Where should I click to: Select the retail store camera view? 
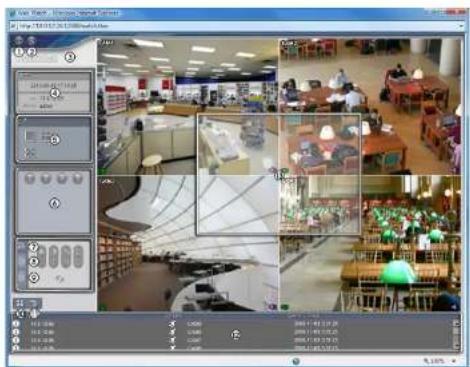click(x=187, y=107)
